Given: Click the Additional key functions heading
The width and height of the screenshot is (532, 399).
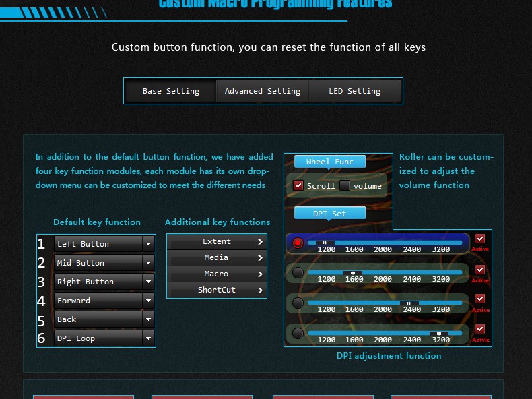Looking at the screenshot, I should point(218,222).
